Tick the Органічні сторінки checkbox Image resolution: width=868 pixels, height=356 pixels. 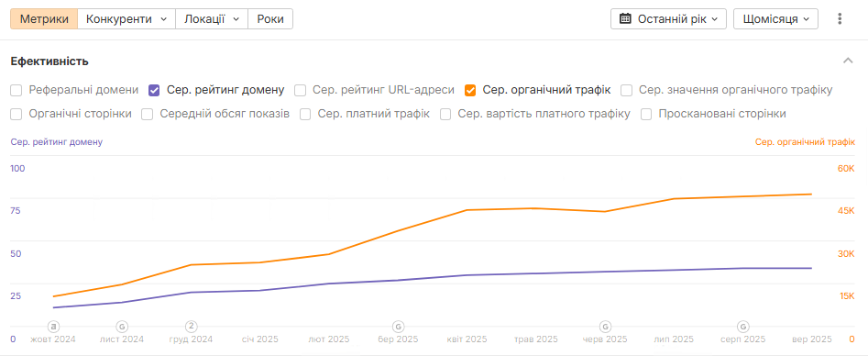(x=16, y=114)
